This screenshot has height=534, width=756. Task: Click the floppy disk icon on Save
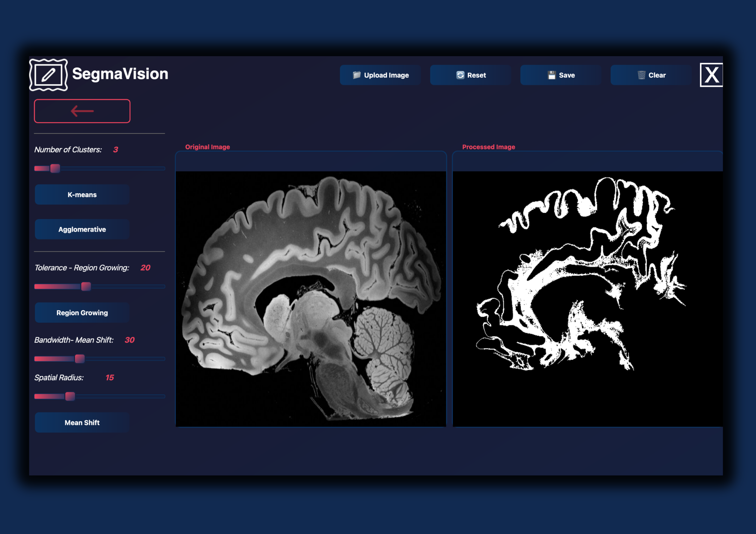pyautogui.click(x=551, y=75)
